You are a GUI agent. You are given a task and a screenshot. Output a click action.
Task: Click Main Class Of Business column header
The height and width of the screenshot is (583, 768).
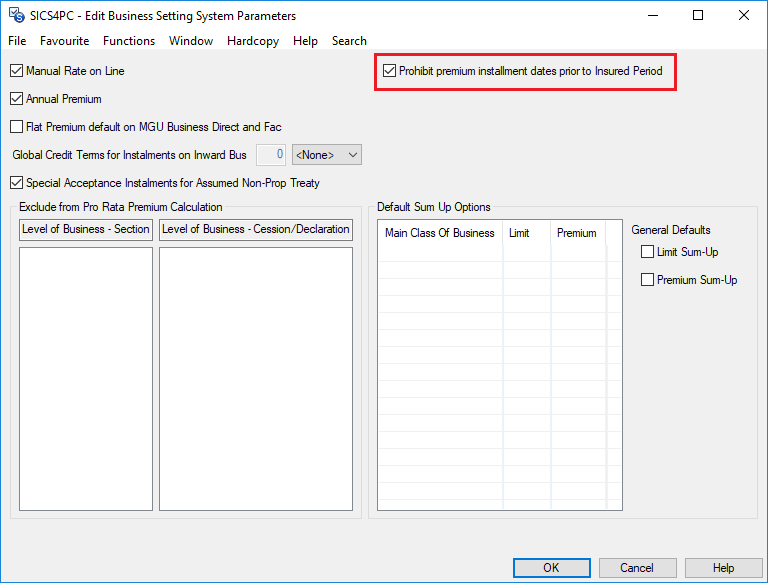click(439, 233)
